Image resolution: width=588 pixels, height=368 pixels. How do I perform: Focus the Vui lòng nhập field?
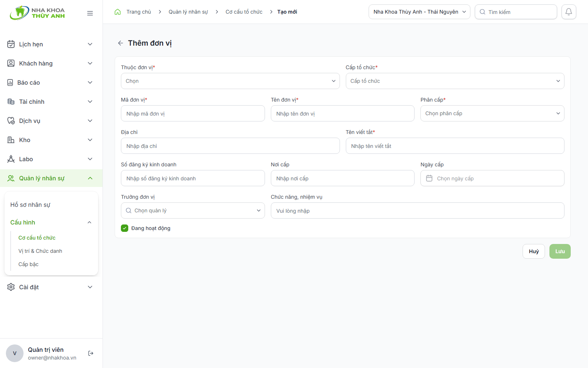[x=417, y=210]
